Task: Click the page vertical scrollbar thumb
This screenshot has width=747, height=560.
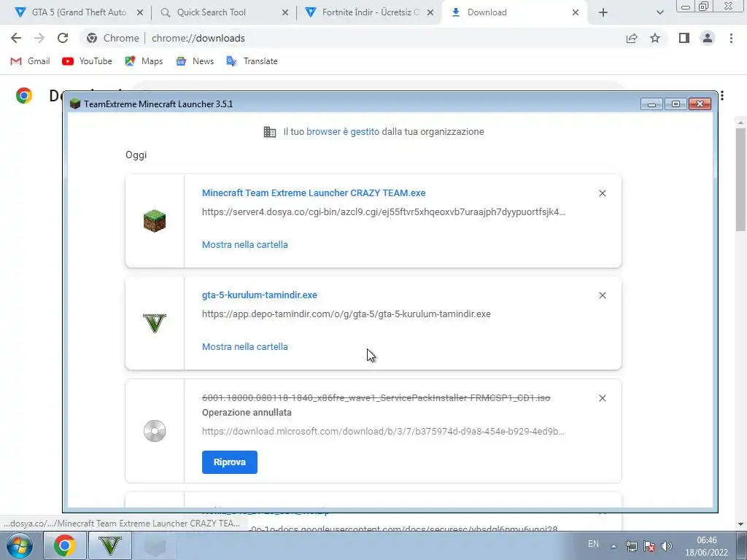Action: click(x=741, y=179)
